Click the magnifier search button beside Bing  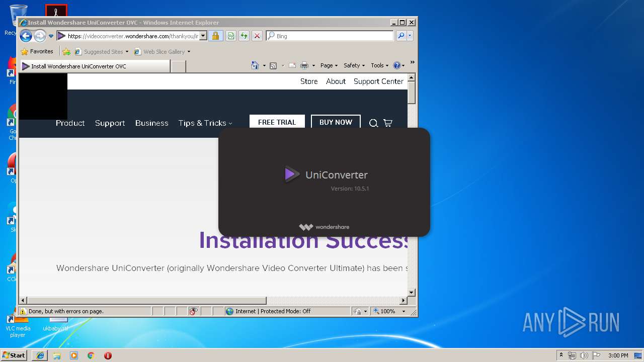coord(401,36)
